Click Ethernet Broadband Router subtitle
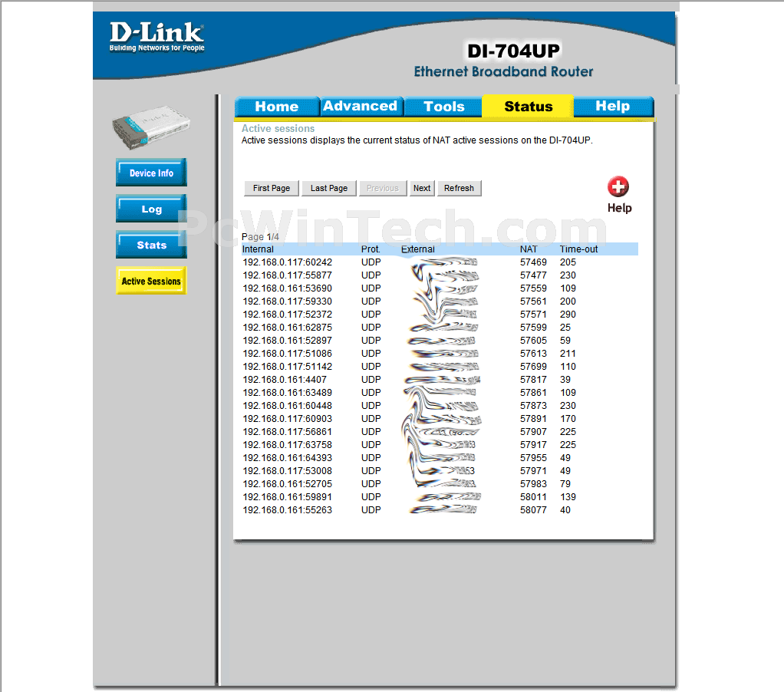The height and width of the screenshot is (692, 784). pyautogui.click(x=503, y=71)
